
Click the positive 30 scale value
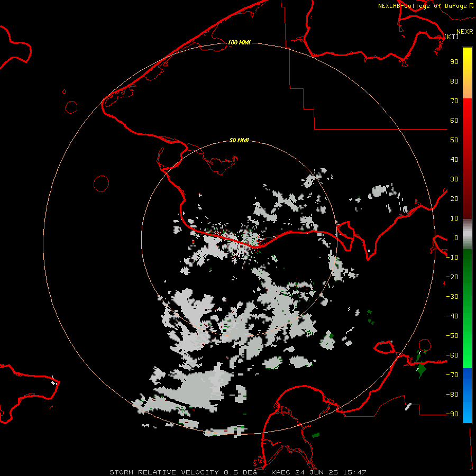point(454,179)
